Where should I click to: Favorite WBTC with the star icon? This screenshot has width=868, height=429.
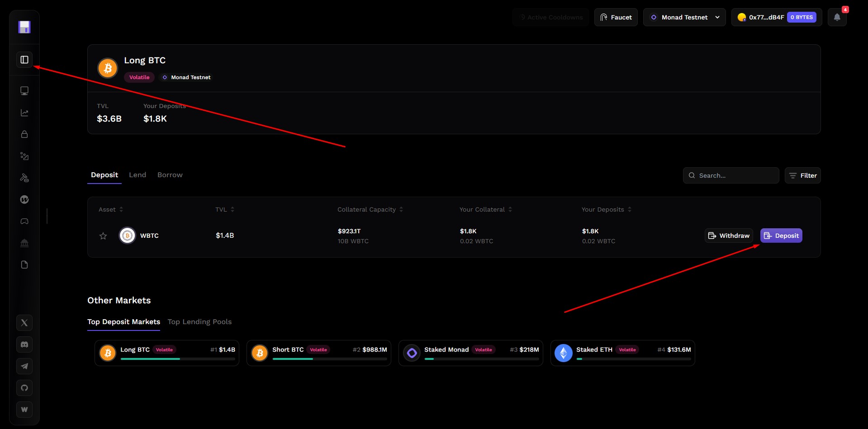(x=103, y=236)
